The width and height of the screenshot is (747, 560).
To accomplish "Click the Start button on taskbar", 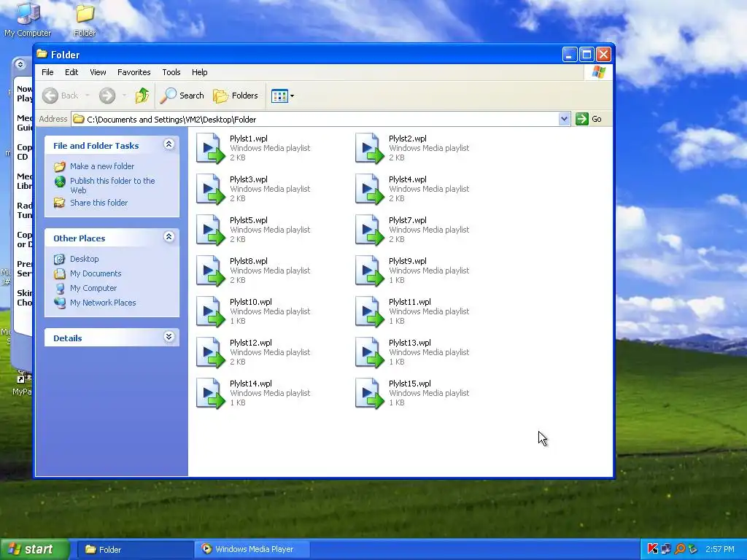I will [x=34, y=550].
